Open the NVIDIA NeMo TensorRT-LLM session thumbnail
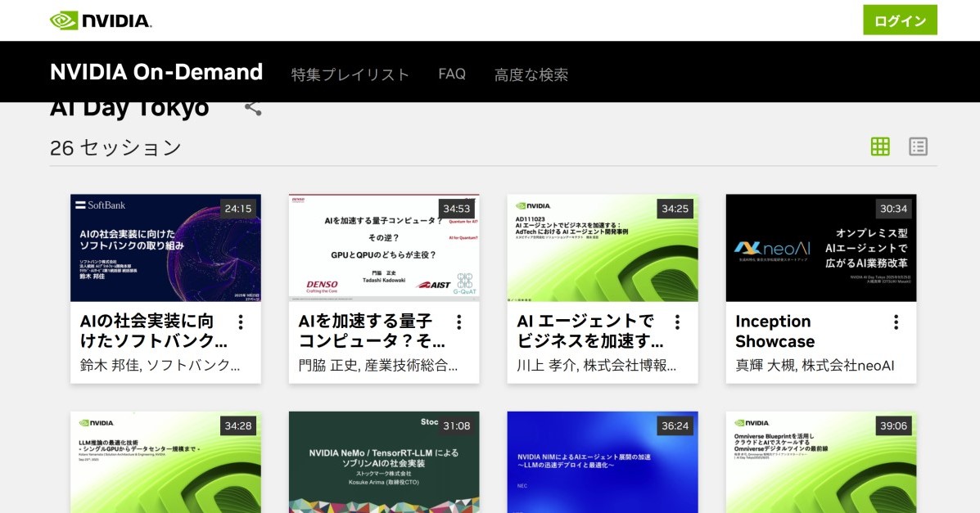 (x=384, y=462)
